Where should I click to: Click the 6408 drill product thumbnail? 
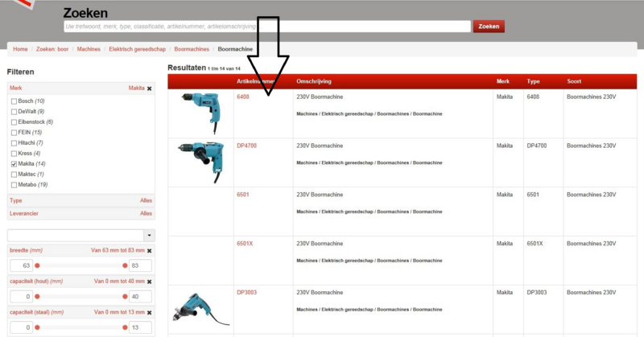coord(201,113)
